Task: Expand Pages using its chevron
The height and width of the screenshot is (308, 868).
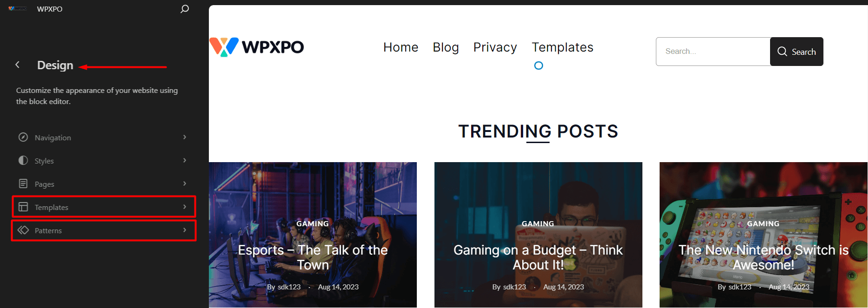Action: pyautogui.click(x=185, y=183)
